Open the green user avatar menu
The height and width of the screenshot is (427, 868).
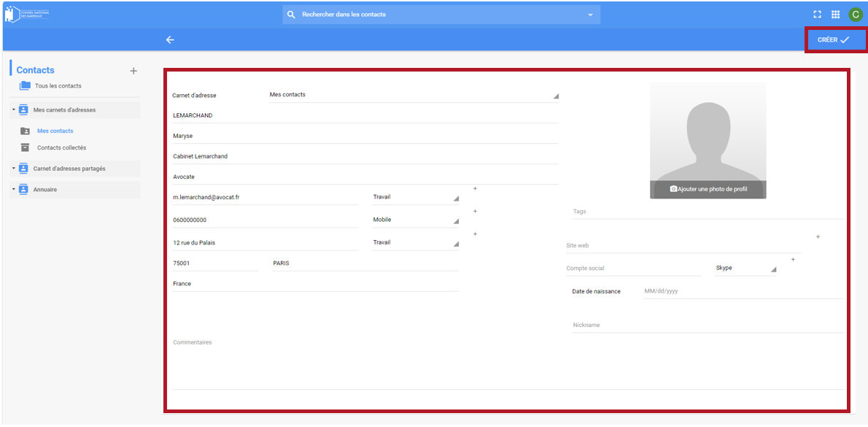point(855,14)
